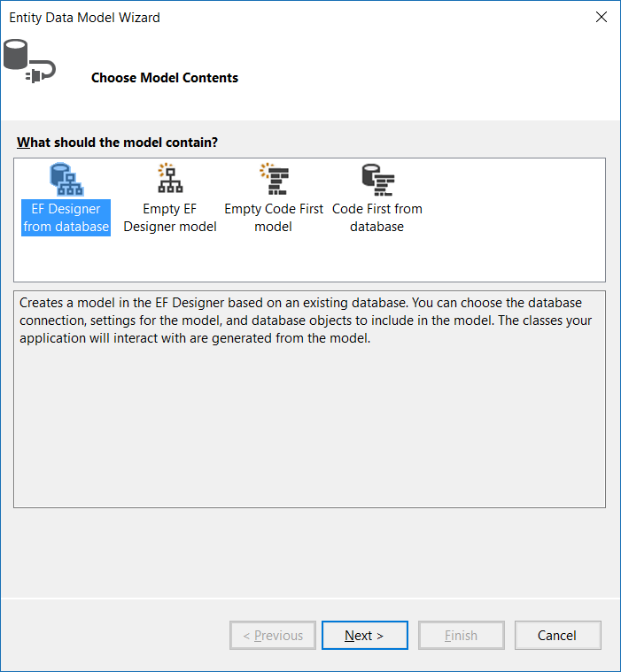Viewport: 621px width, 672px height.
Task: Click the 'EF Designer from database' label
Action: coord(66,218)
